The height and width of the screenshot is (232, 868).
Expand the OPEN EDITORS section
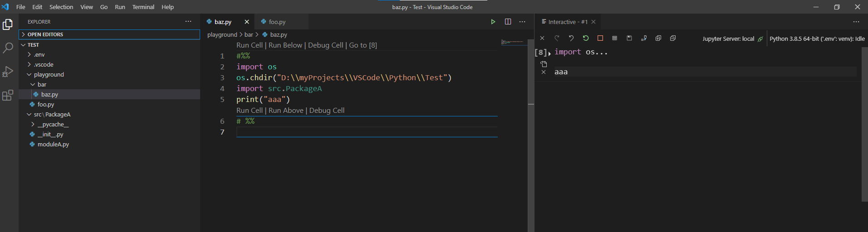pos(109,34)
